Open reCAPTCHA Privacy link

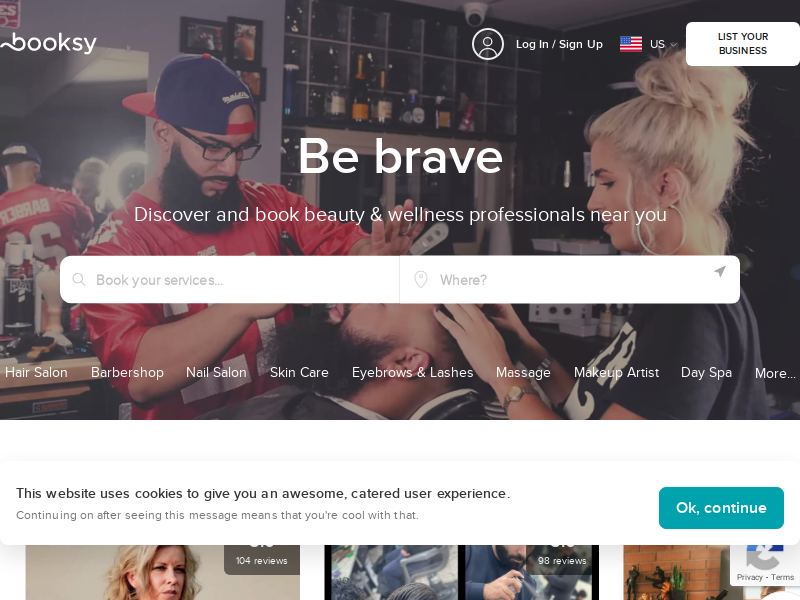click(749, 577)
